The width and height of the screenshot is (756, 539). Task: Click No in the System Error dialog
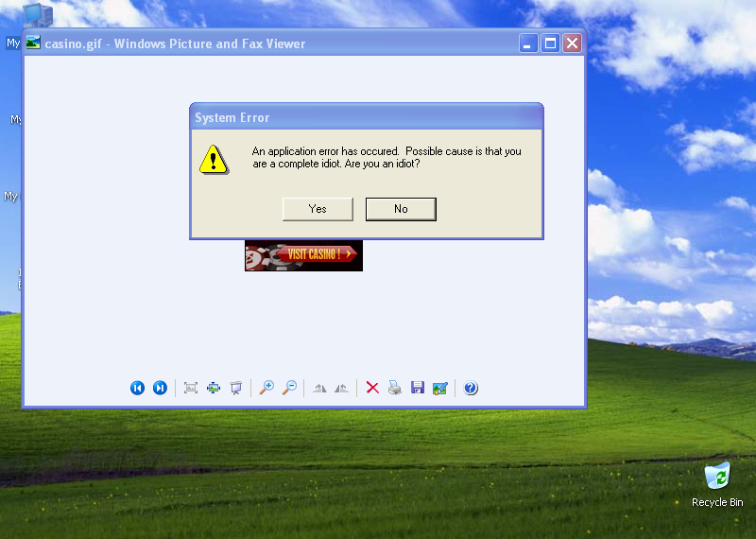click(401, 209)
